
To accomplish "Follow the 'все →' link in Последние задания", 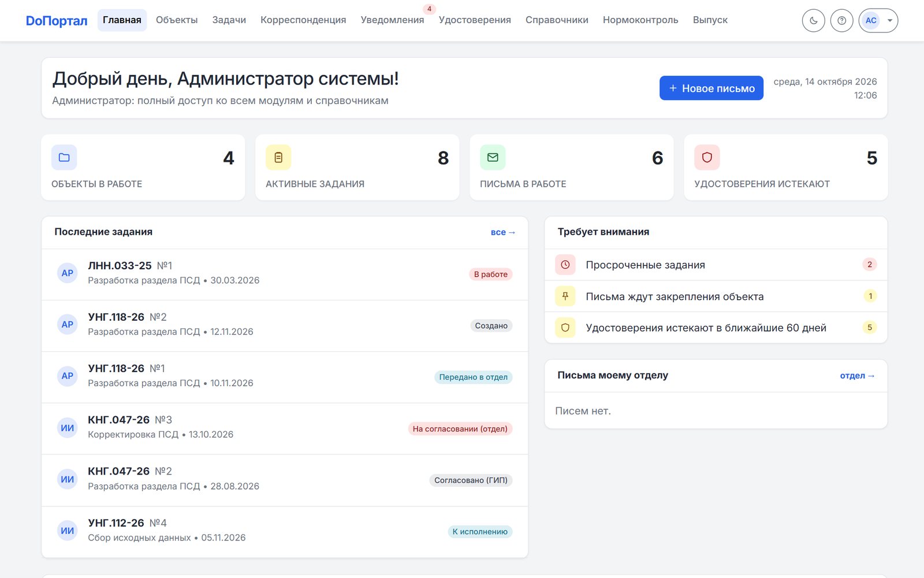I will [x=502, y=232].
